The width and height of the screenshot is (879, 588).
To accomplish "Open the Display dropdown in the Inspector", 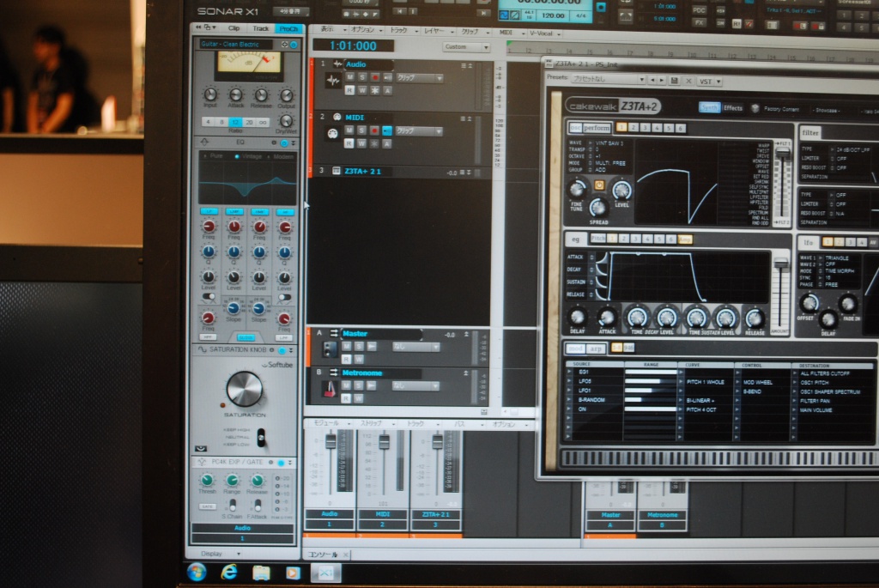I will [x=221, y=554].
